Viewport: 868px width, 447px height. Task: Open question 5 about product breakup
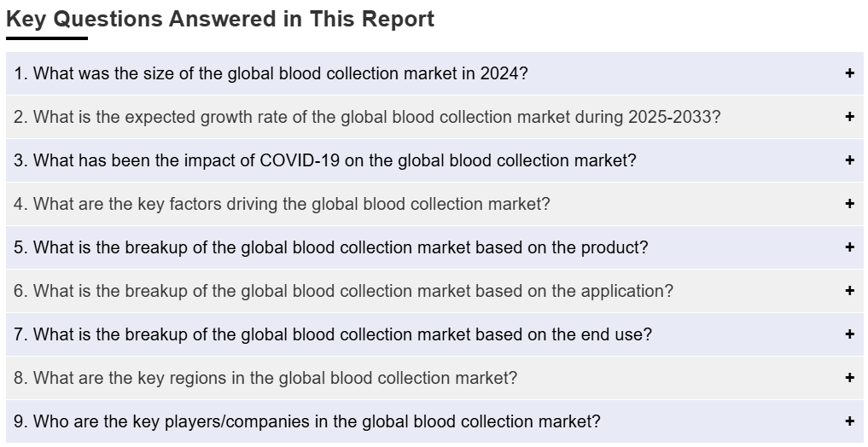(330, 247)
